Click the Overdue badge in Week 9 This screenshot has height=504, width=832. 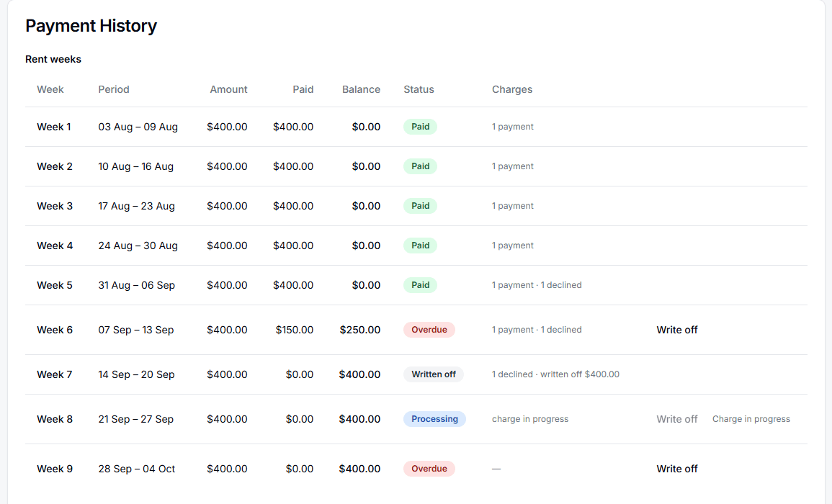click(x=429, y=469)
